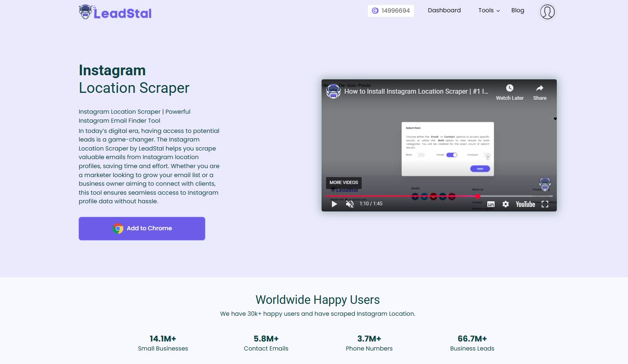The width and height of the screenshot is (628, 364).
Task: Click the LeadStal watermark in video corner
Action: point(545,184)
